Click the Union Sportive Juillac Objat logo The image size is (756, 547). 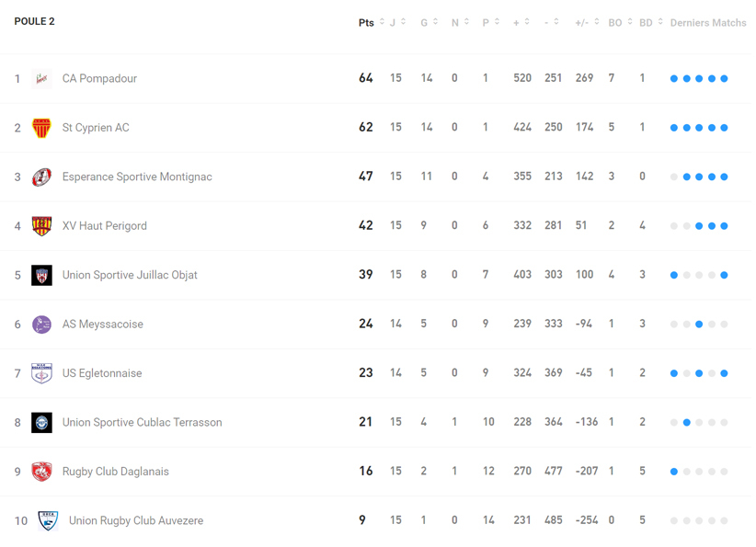click(41, 275)
